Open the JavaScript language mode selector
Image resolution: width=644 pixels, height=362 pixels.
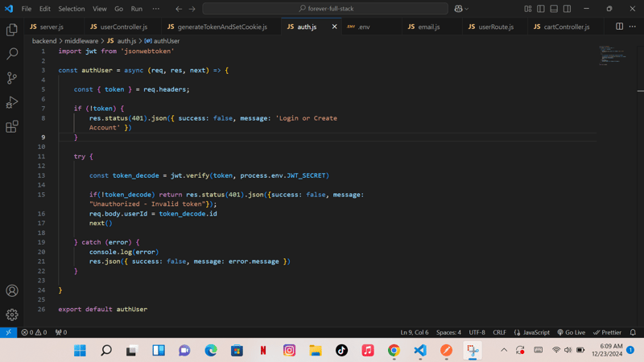(x=532, y=332)
